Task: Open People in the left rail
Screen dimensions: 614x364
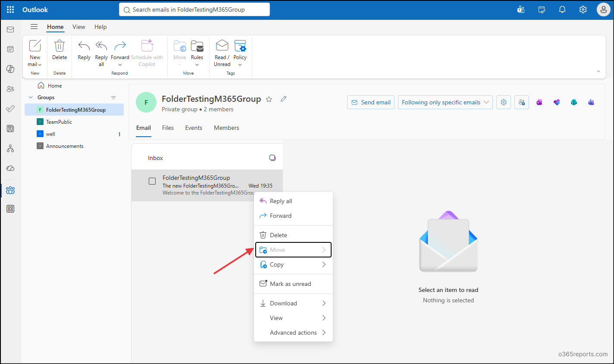Action: [x=10, y=89]
